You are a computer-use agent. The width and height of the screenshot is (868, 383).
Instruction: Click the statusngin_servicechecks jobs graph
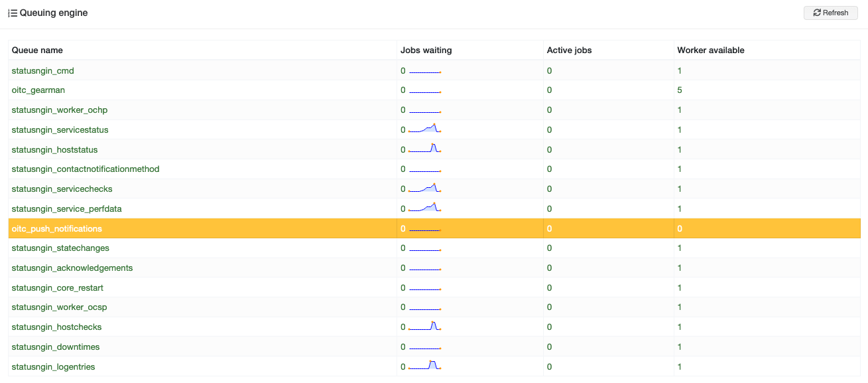tap(424, 188)
